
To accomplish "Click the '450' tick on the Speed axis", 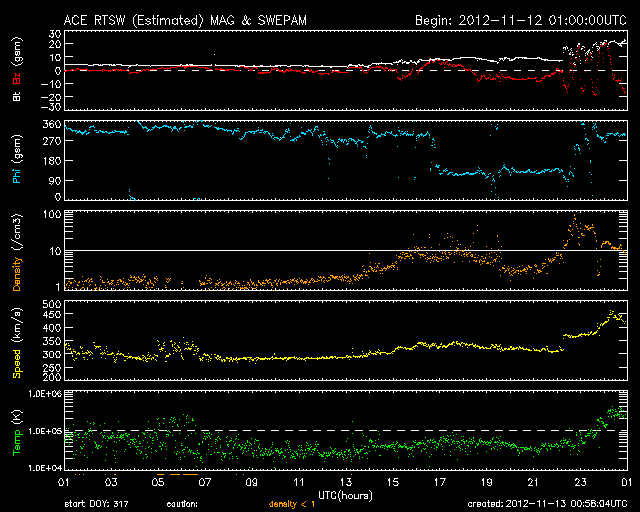I will pos(52,314).
